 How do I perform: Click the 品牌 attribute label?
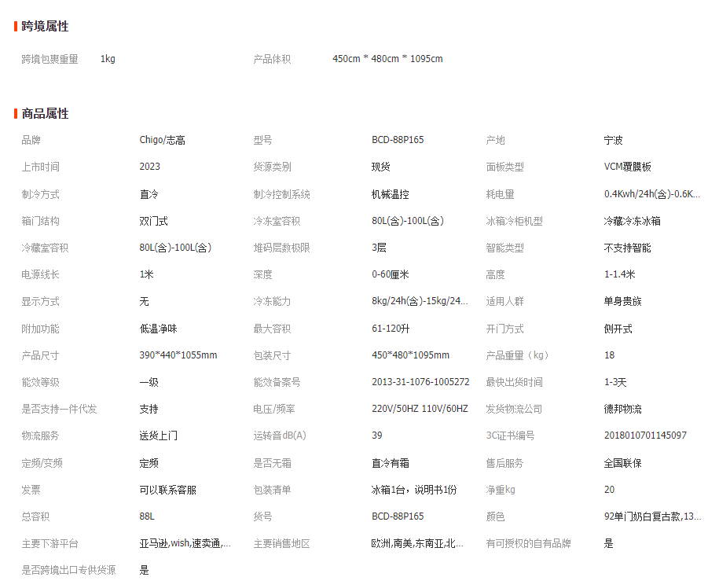tap(31, 140)
